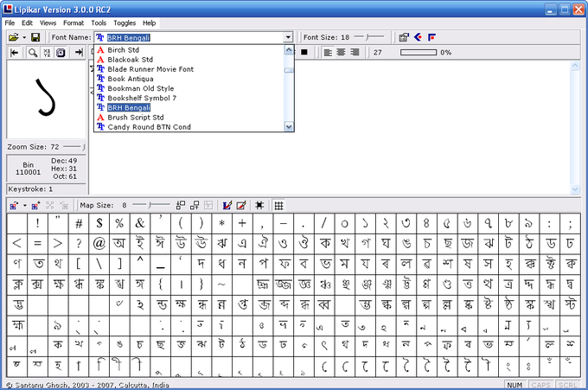Open the properties icon right of Font Size
The width and height of the screenshot is (588, 390).
[x=404, y=37]
